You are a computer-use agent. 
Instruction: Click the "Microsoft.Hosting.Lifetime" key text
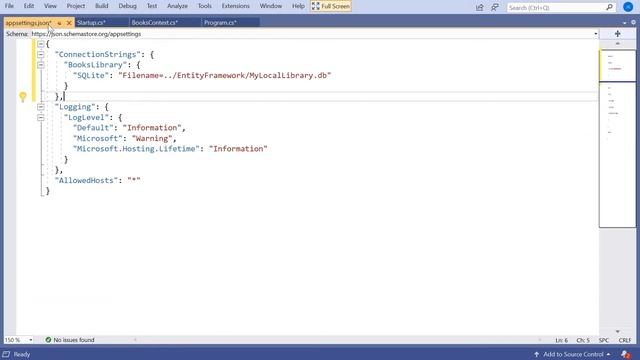[136, 149]
